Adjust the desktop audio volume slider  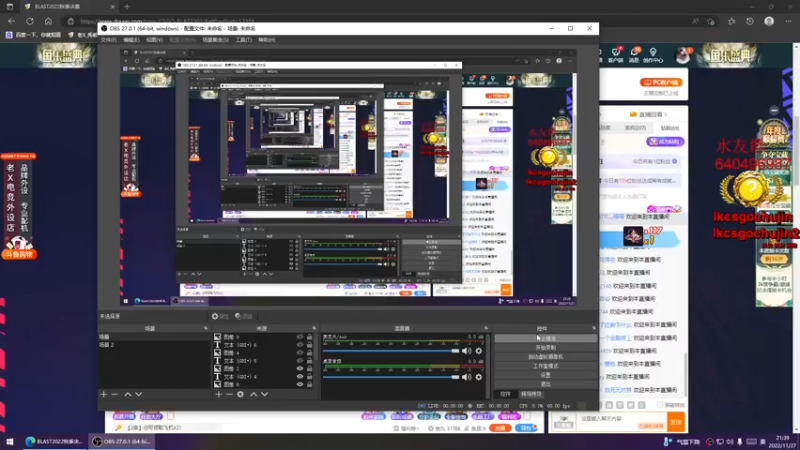[x=391, y=377]
